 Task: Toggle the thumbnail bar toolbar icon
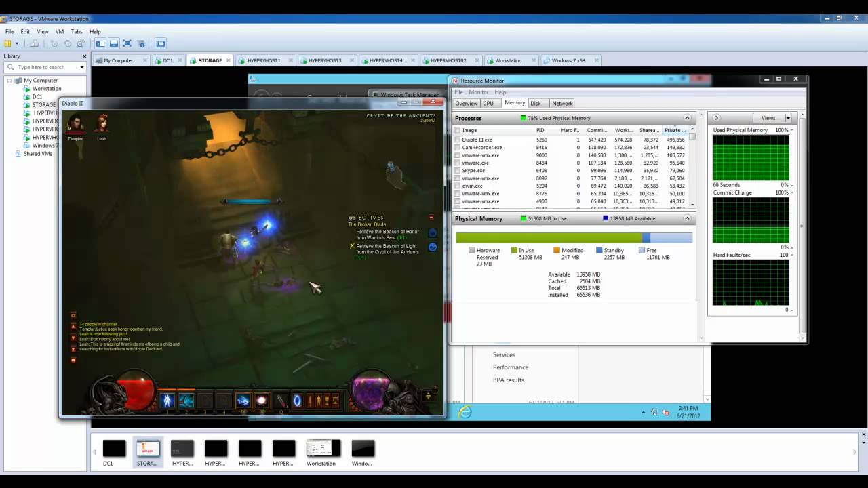pyautogui.click(x=114, y=43)
